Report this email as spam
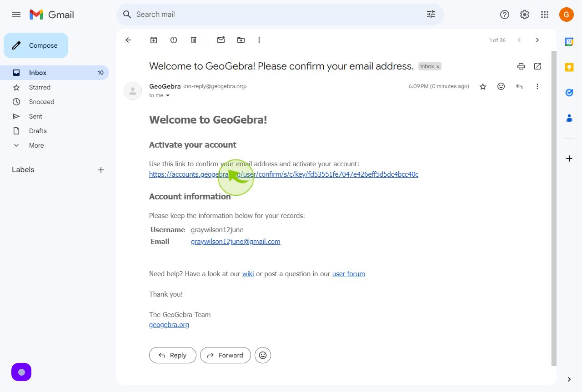Screen dimensions: 582x392 [x=174, y=40]
